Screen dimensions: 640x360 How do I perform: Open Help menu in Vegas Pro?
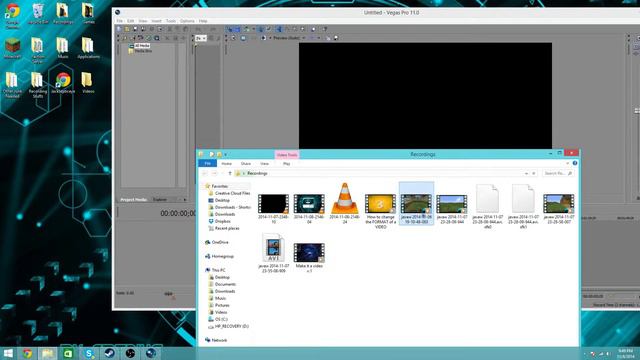(x=203, y=21)
